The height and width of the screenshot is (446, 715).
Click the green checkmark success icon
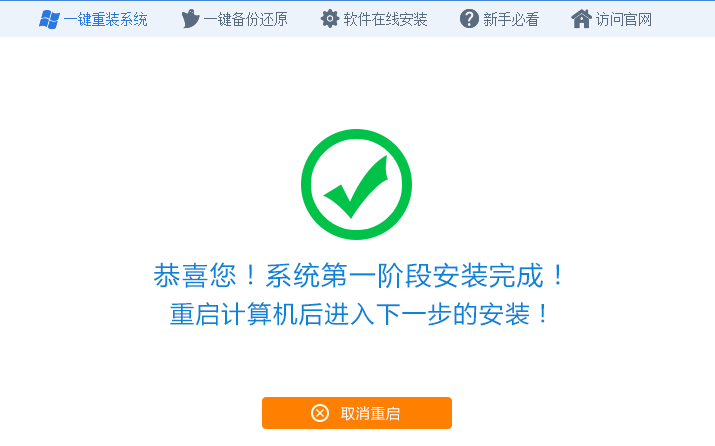tap(356, 187)
